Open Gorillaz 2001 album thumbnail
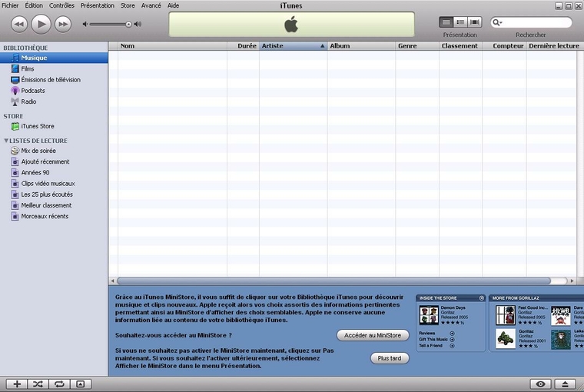Viewport: 584px width, 392px height. click(x=506, y=339)
